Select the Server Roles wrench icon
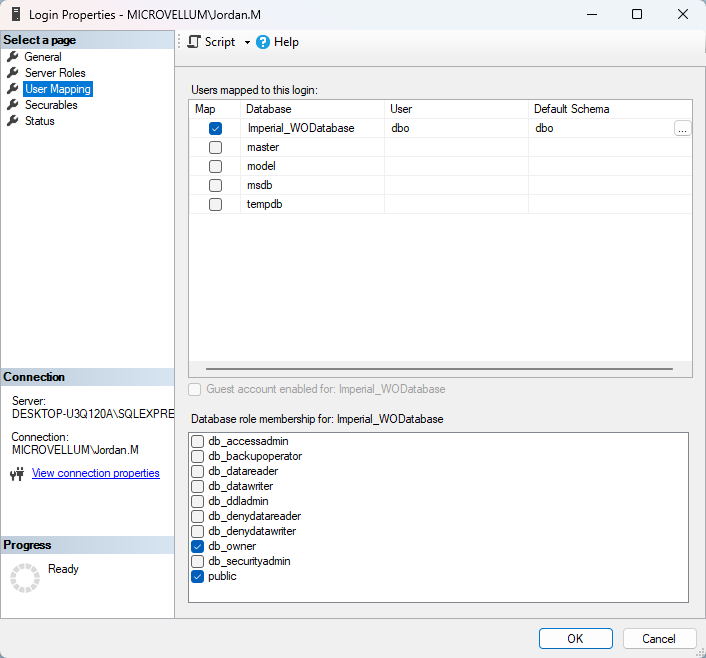Screen dimensions: 706x658 [13, 73]
